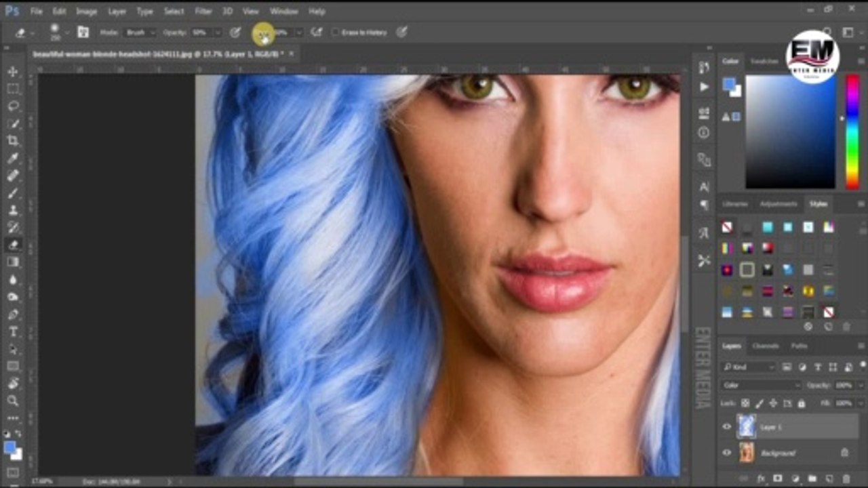Delete the selected layer with trash icon
The width and height of the screenshot is (868, 488).
pos(846,479)
